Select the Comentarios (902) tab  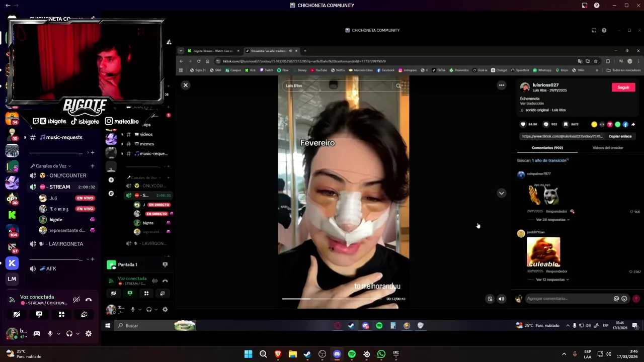pos(547,148)
